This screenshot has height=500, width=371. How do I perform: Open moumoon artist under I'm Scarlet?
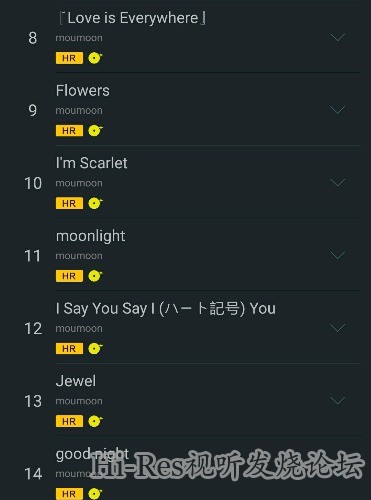(x=79, y=183)
